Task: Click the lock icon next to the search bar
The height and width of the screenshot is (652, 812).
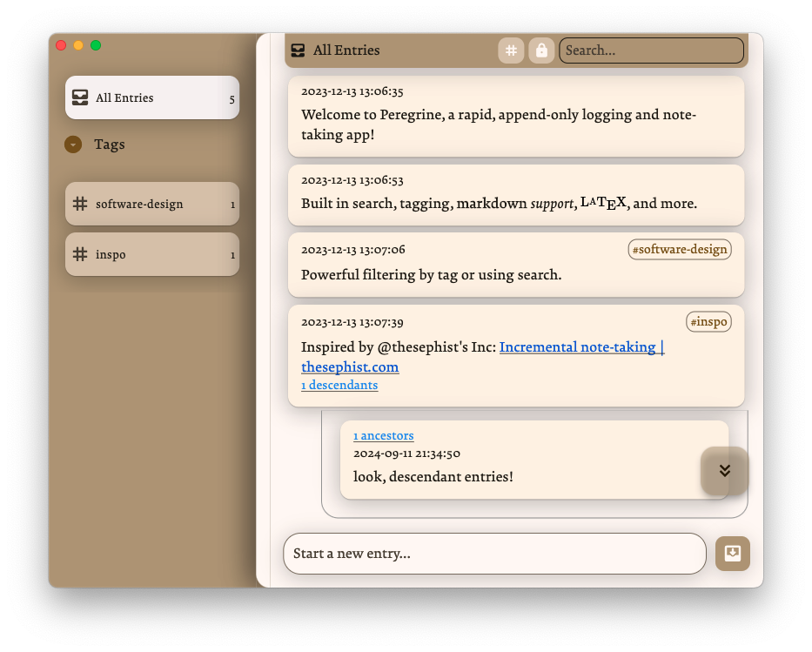Action: [x=541, y=50]
